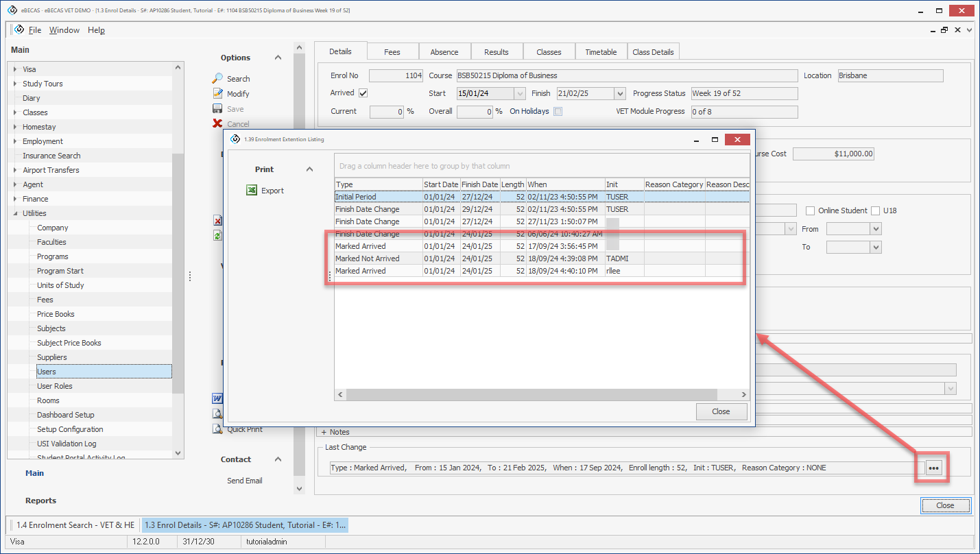
Task: Open the Window menu
Action: (x=64, y=30)
